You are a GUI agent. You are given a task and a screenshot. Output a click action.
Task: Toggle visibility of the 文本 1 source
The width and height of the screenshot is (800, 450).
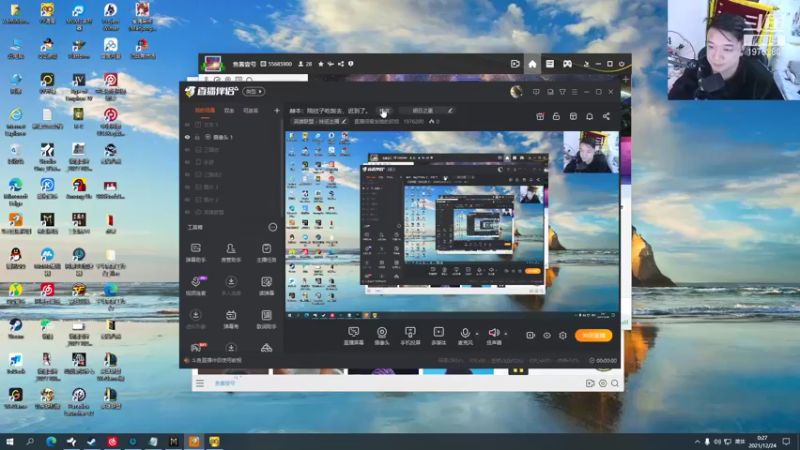coord(187,124)
